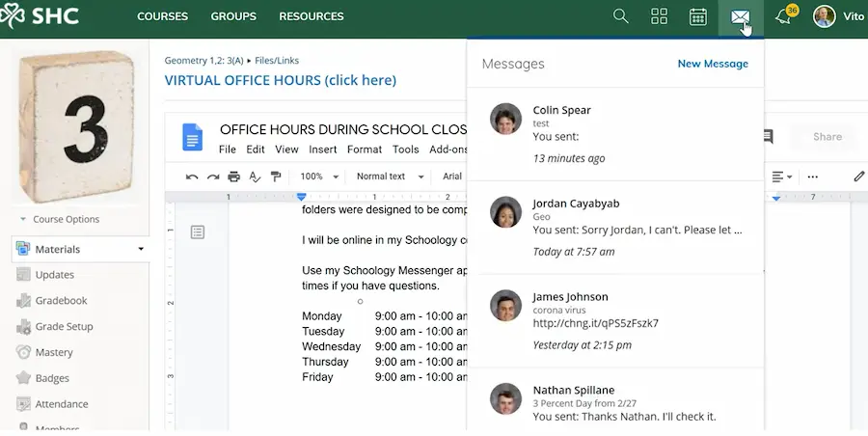
Task: Click the spell check icon
Action: click(x=255, y=177)
